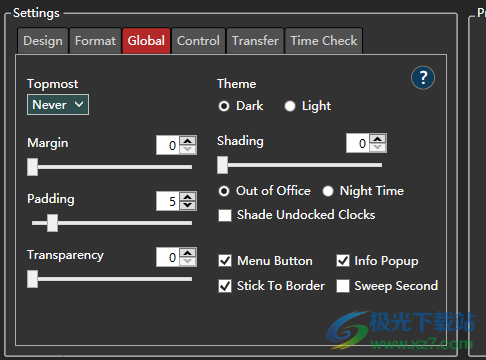This screenshot has width=486, height=360.
Task: Decrease Shading with the down arrow
Action: (x=378, y=147)
